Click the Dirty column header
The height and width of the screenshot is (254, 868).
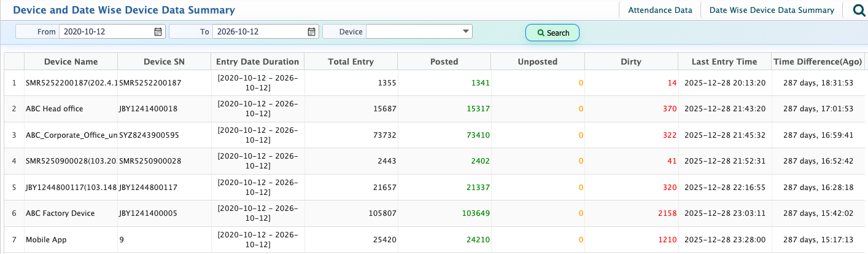(x=631, y=62)
